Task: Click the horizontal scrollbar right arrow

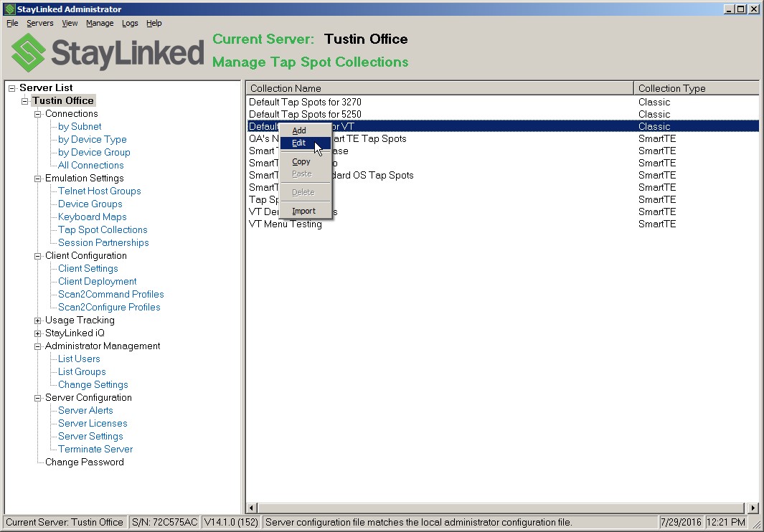Action: pos(753,508)
